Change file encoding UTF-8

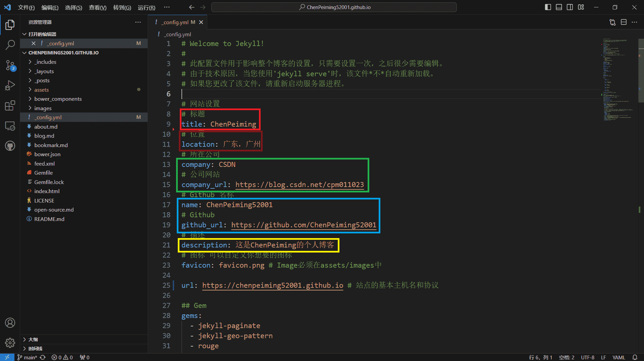pyautogui.click(x=588, y=357)
